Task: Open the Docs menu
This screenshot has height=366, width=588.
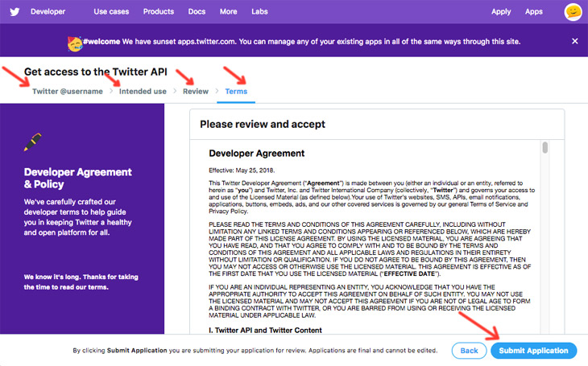Action: coord(197,11)
